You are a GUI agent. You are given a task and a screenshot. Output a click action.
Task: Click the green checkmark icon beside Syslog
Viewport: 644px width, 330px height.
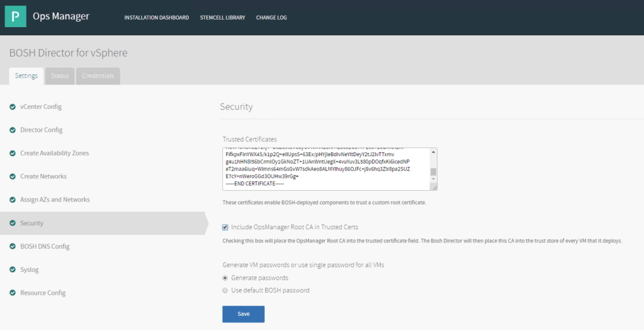(13, 270)
